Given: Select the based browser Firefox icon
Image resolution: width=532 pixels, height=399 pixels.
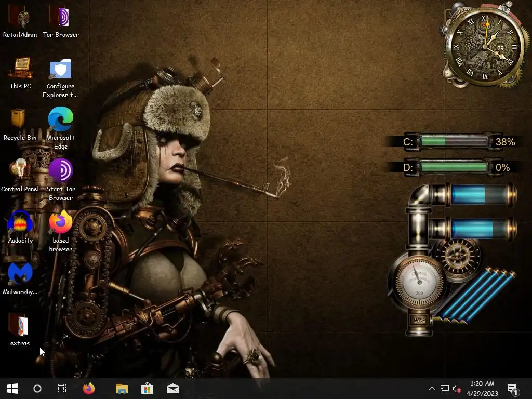Looking at the screenshot, I should 61,231.
